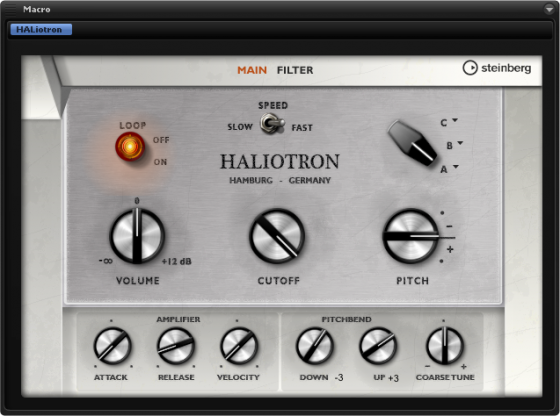Click the Velocity amplifier knob
Screen dimensions: 560x416
(239, 346)
